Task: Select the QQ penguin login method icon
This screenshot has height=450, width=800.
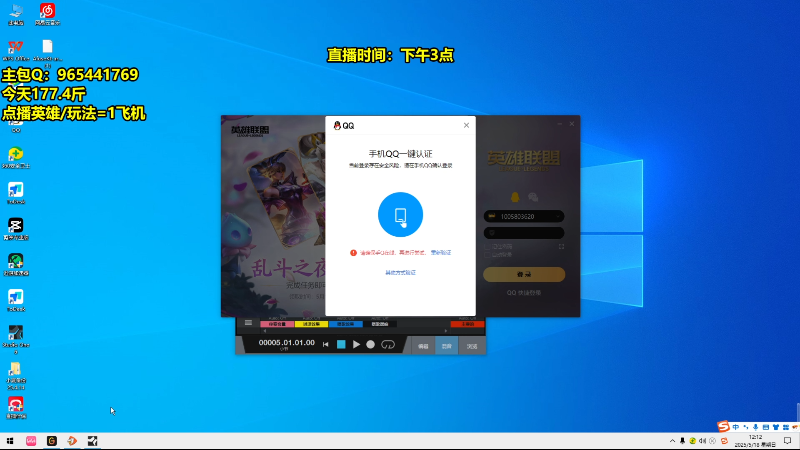Action: (x=515, y=197)
